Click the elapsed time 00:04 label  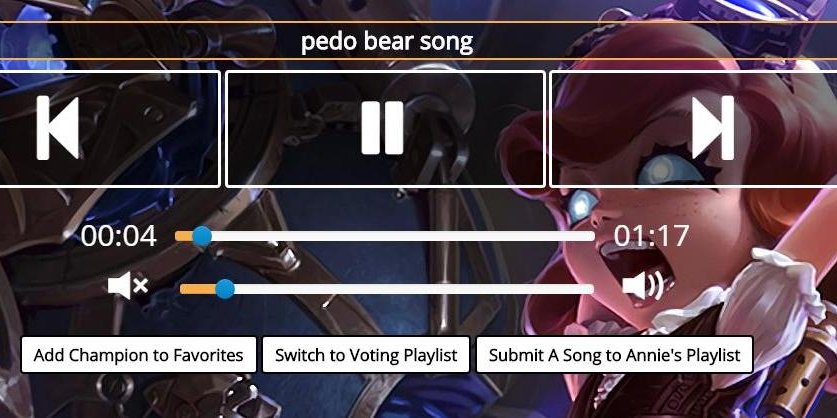point(119,236)
